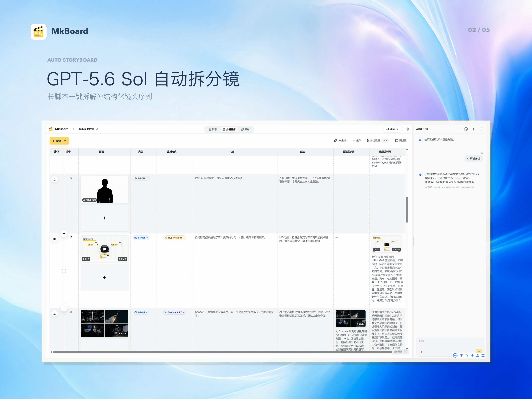
Task: Click the iFLY input method logo
Action: tap(455, 355)
